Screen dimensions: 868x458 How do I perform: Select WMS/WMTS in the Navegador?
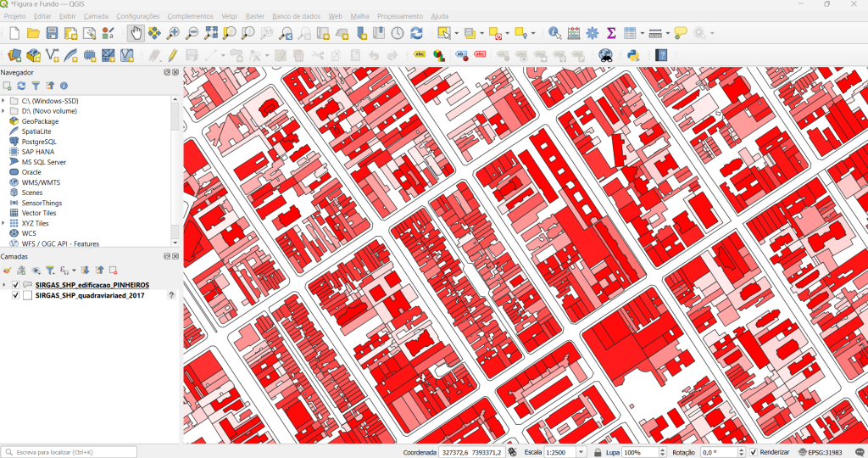point(41,182)
